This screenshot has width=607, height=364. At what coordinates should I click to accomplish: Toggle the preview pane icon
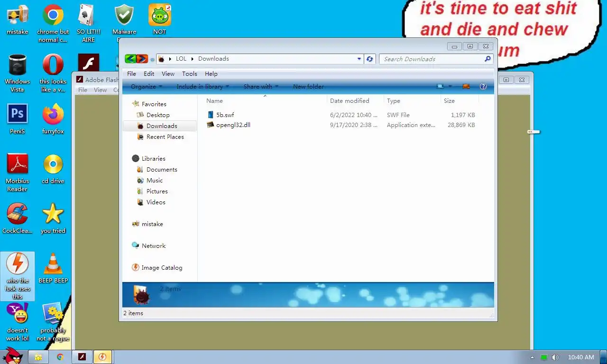coord(466,87)
